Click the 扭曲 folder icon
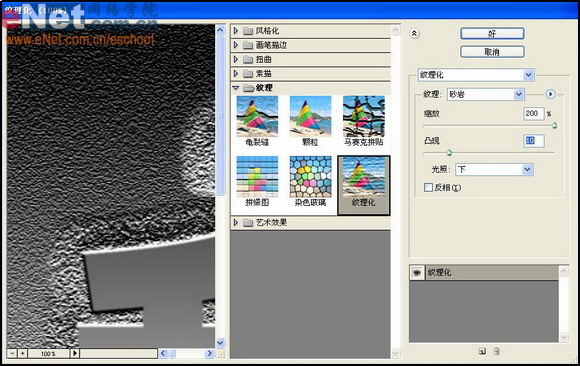 [248, 59]
